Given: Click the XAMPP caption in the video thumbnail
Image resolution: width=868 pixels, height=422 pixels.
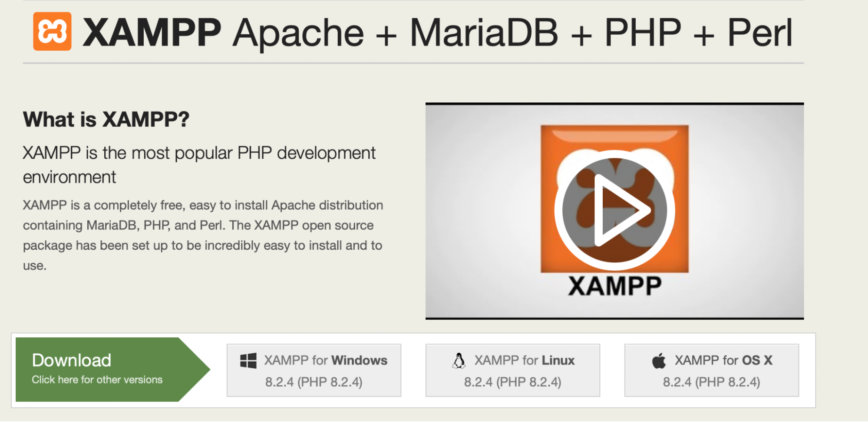Looking at the screenshot, I should pos(615,286).
